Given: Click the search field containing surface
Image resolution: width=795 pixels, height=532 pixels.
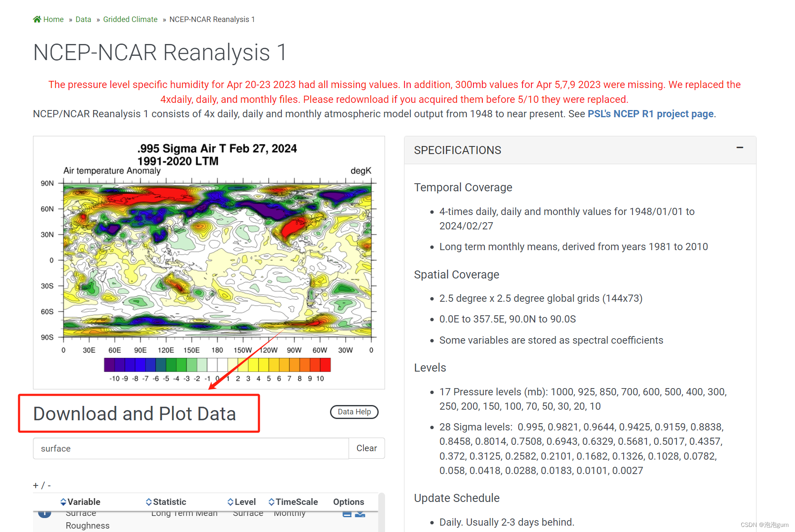Looking at the screenshot, I should (191, 448).
